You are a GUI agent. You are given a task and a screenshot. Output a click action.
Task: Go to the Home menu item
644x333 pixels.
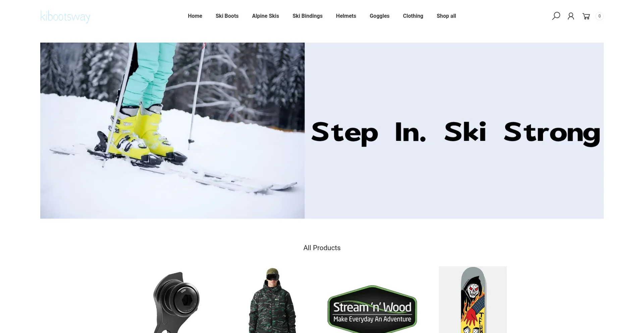click(x=195, y=16)
